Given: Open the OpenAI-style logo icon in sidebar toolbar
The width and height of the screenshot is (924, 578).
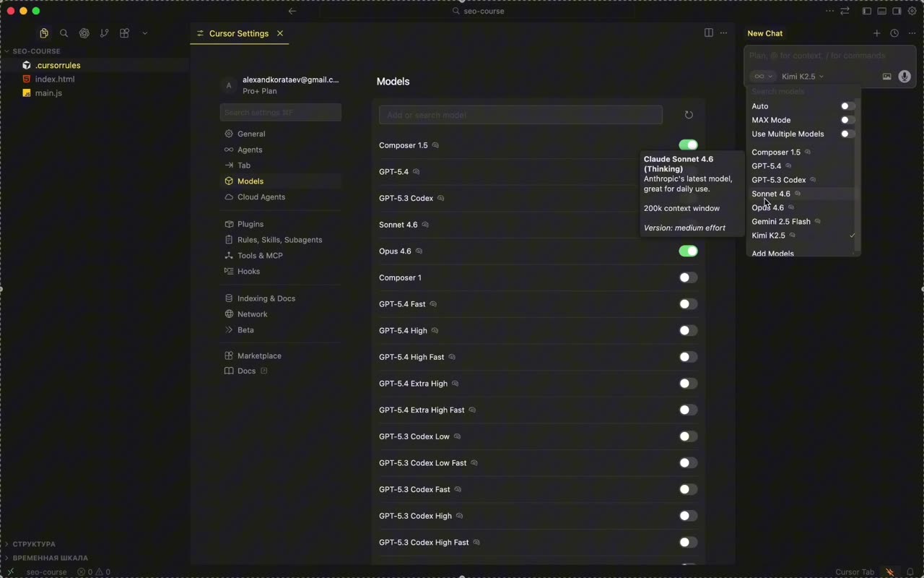Looking at the screenshot, I should pyautogui.click(x=84, y=33).
